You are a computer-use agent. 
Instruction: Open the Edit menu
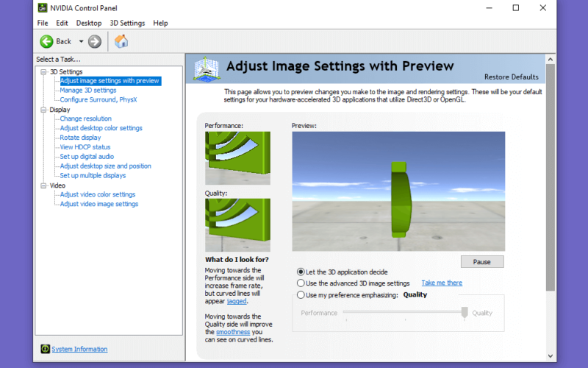(x=62, y=23)
